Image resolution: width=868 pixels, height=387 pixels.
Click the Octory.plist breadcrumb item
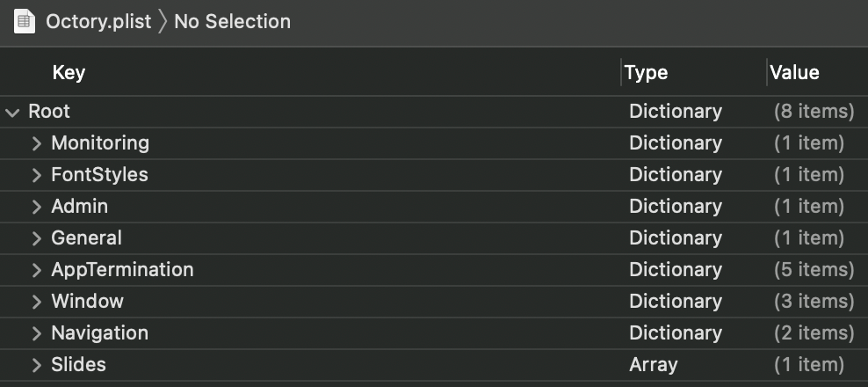[x=97, y=21]
